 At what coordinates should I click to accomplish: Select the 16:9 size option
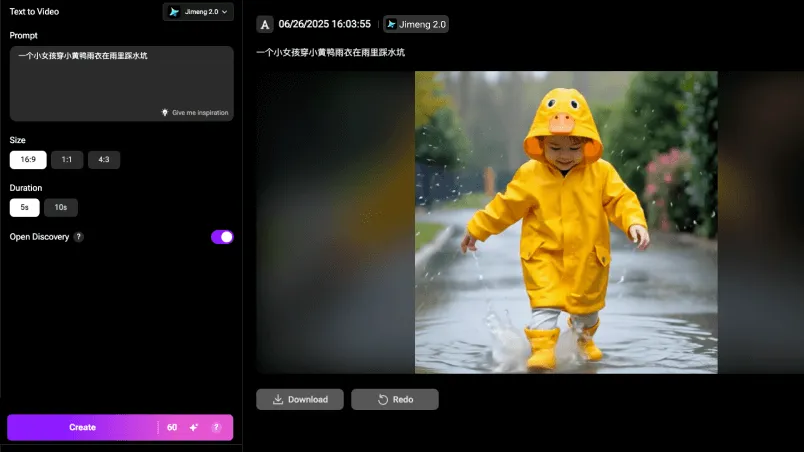click(x=28, y=160)
